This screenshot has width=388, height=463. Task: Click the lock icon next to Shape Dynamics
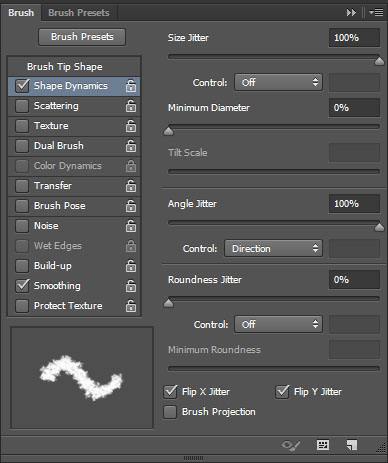coord(131,86)
